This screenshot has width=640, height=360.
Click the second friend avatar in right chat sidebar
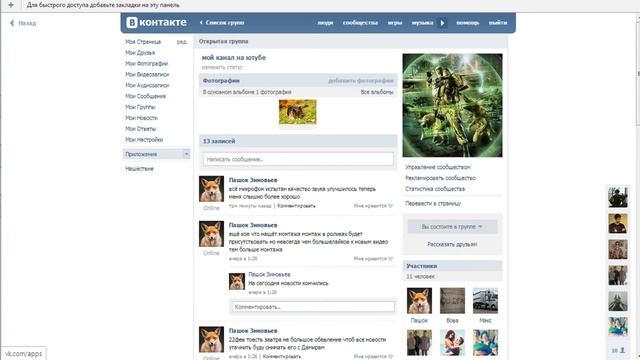618,223
